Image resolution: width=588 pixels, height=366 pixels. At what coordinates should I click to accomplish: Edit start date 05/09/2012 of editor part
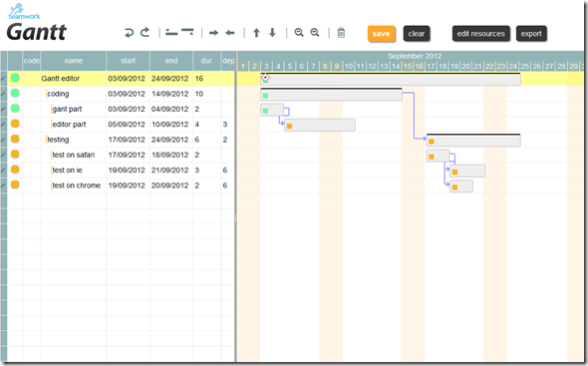coord(127,125)
